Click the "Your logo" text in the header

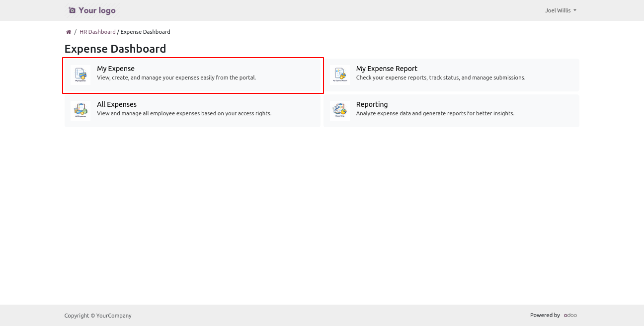pos(97,10)
